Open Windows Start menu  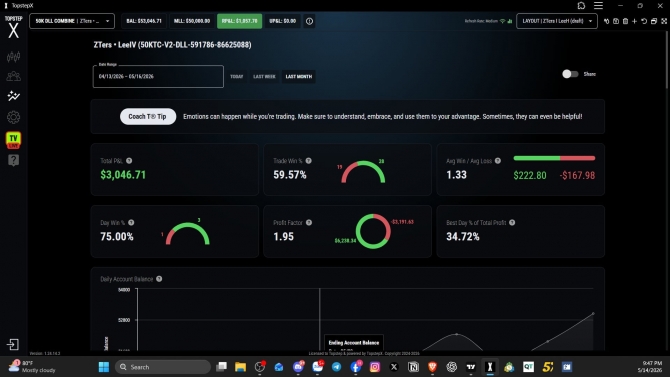point(104,367)
